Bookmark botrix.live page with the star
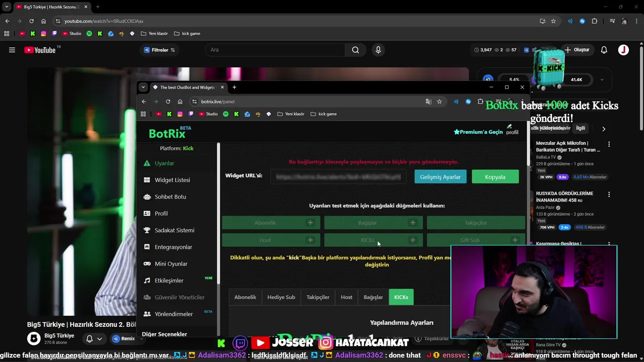This screenshot has width=644, height=362. [439, 102]
